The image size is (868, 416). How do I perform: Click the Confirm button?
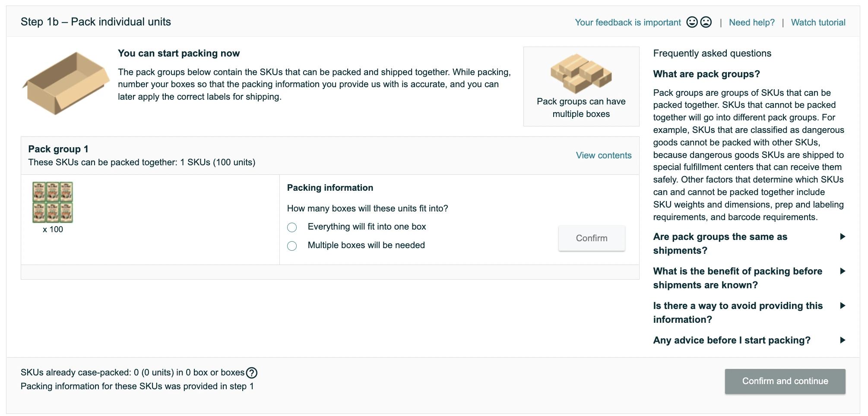coord(591,238)
